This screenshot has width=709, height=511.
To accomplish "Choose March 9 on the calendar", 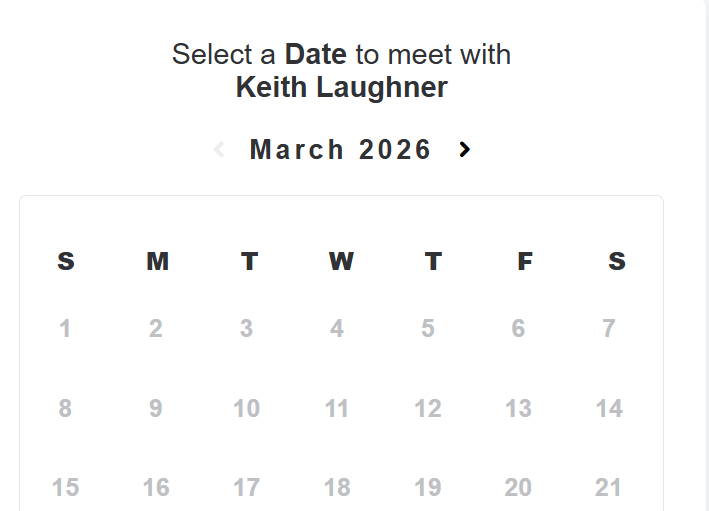I will (x=156, y=408).
